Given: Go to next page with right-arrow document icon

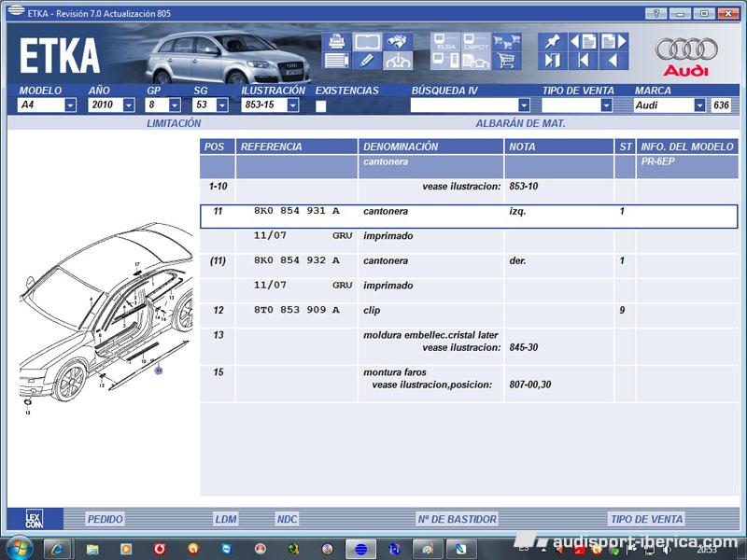Looking at the screenshot, I should [x=613, y=41].
